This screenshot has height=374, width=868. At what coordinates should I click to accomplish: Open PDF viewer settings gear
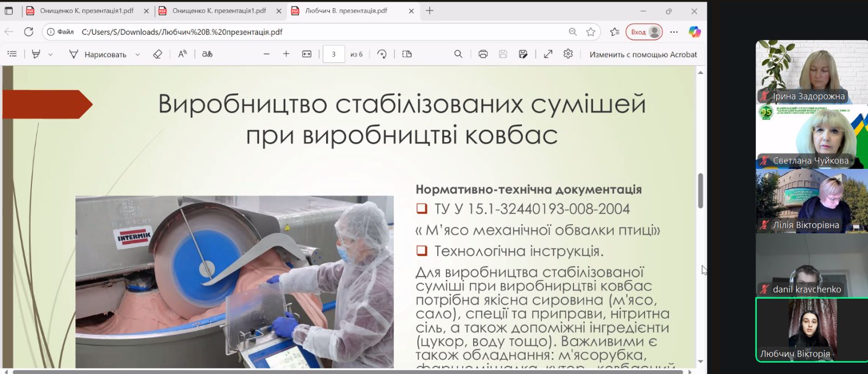(x=568, y=54)
